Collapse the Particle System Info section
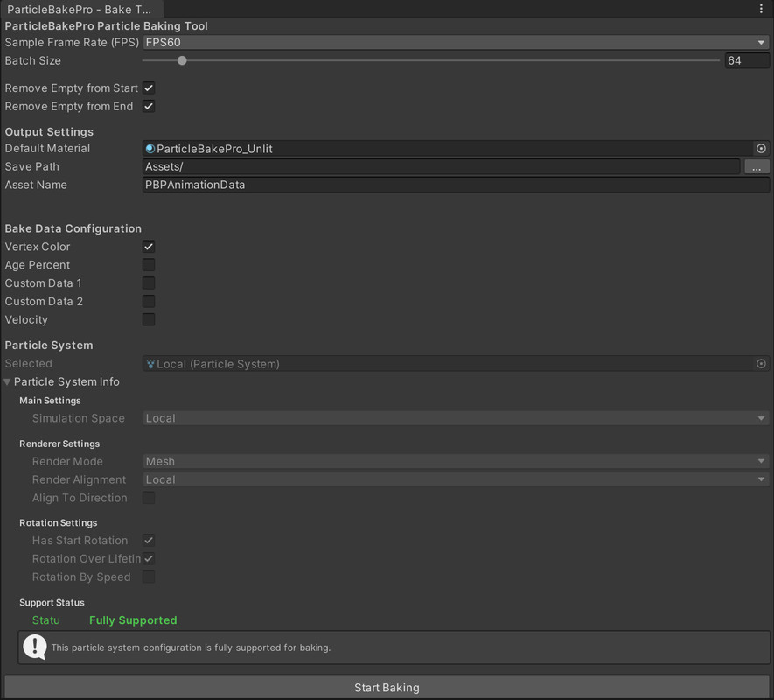 point(7,381)
